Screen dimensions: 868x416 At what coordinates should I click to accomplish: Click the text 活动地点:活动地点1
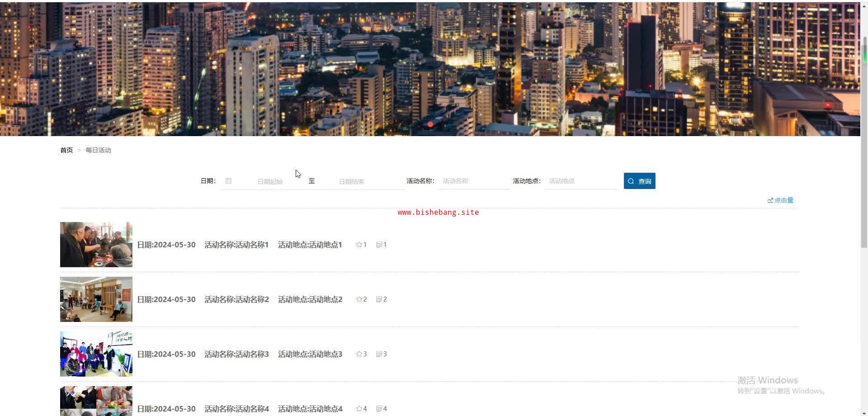tap(310, 245)
